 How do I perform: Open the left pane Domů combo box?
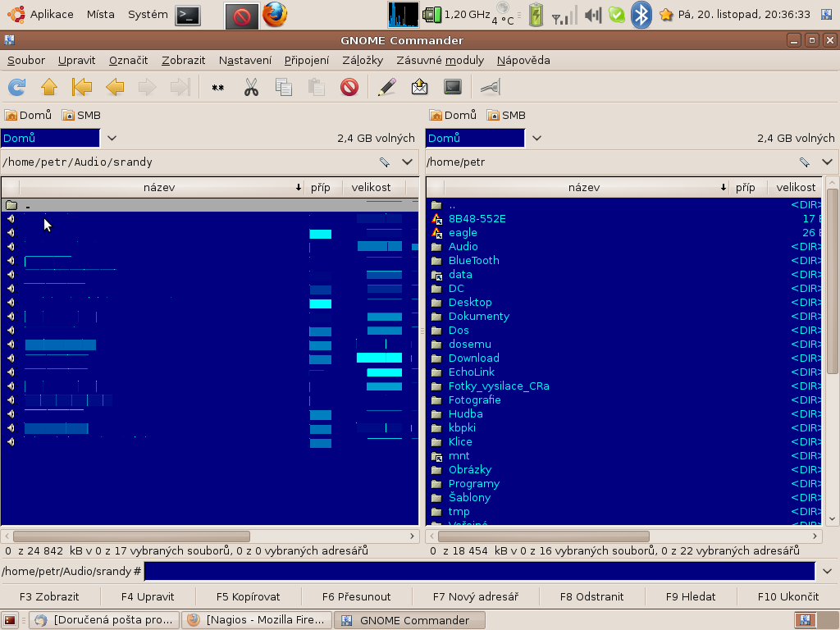[50, 138]
